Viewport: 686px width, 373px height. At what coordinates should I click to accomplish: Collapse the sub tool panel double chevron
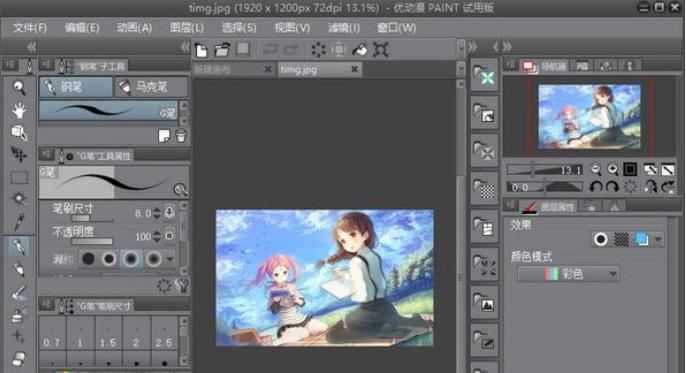[x=186, y=47]
